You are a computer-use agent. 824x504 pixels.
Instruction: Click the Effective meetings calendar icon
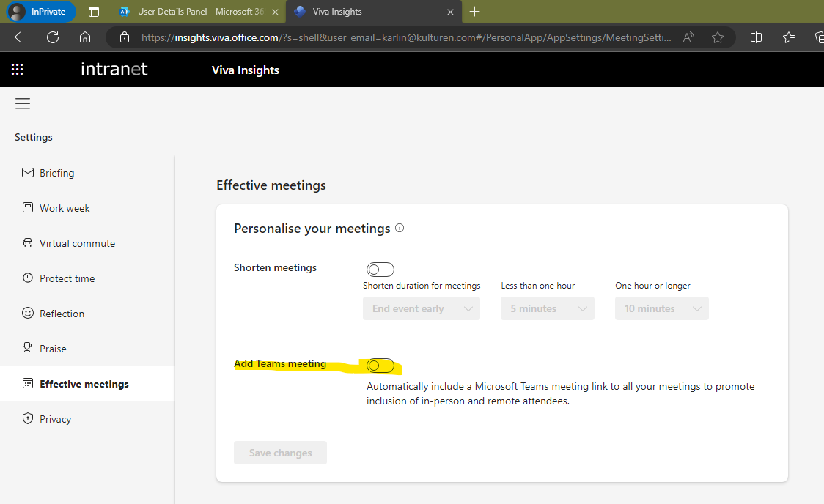click(x=28, y=383)
